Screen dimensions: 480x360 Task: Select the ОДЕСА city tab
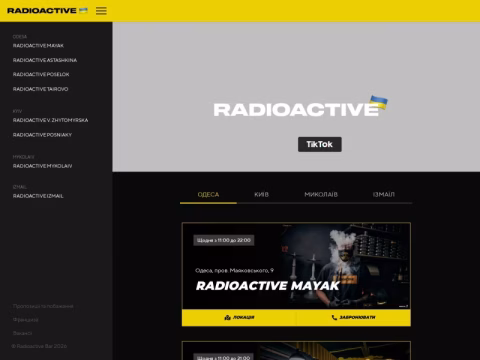tap(208, 195)
